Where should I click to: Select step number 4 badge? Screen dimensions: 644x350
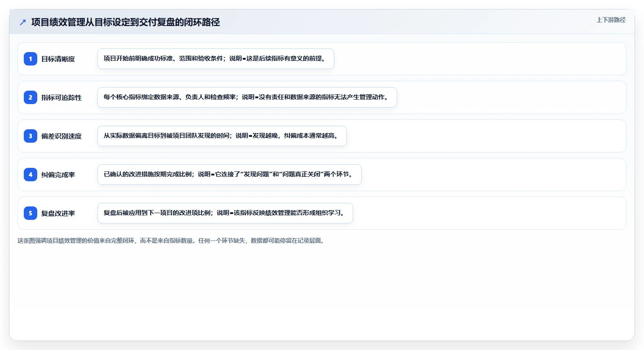click(x=31, y=175)
